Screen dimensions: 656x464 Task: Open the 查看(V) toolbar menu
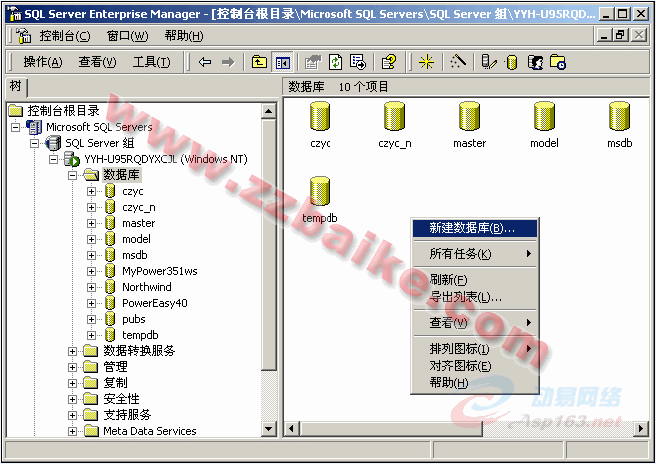coord(97,62)
